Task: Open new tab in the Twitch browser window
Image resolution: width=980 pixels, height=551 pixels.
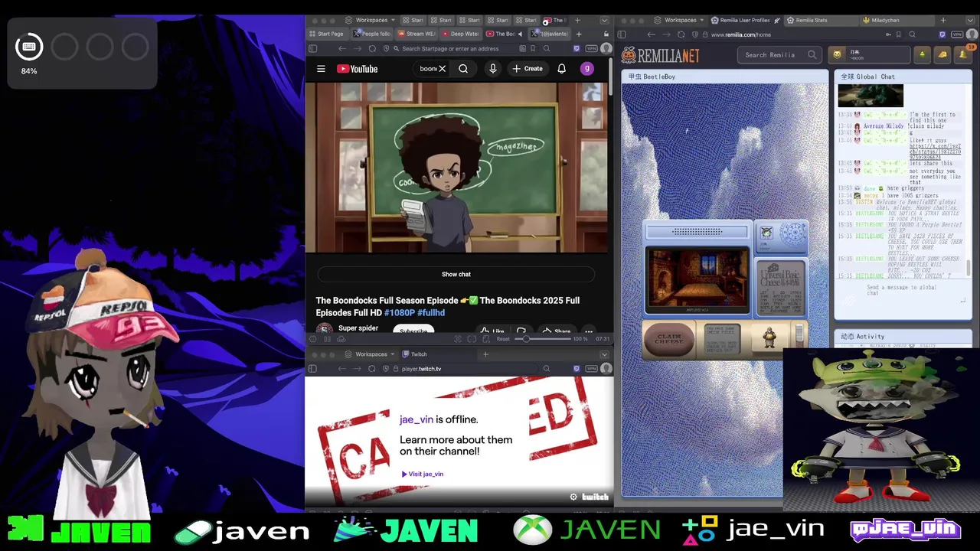Action: [485, 354]
